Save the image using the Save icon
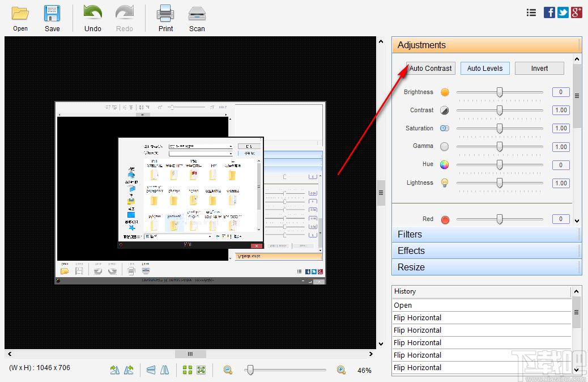 point(52,14)
